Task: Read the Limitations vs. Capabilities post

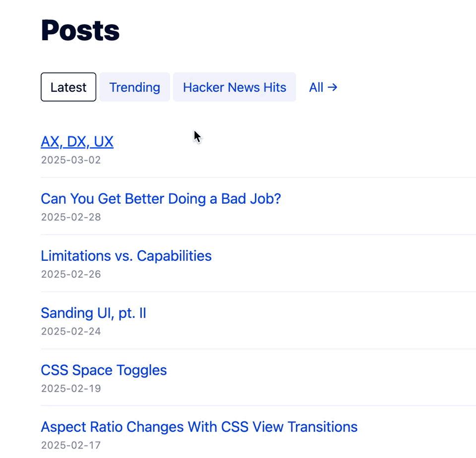Action: 126,256
